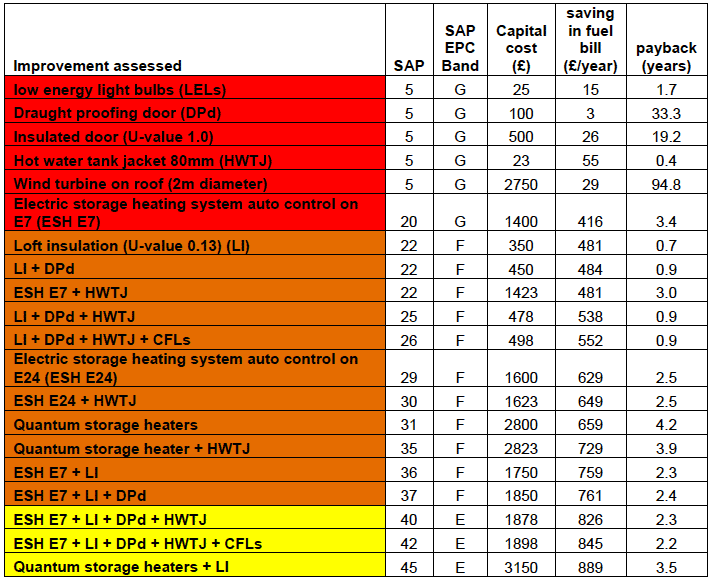Viewport: 713px width, 583px height.
Task: Click capital cost value 350
Action: coord(521,246)
